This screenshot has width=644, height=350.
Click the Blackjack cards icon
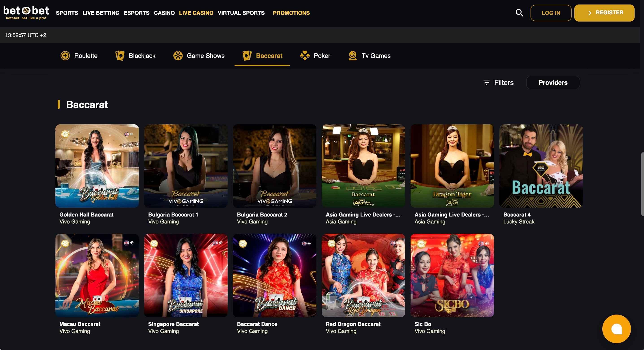pyautogui.click(x=120, y=56)
